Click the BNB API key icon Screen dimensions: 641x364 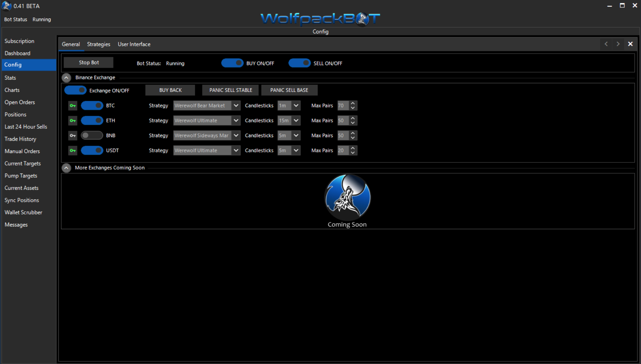(73, 135)
